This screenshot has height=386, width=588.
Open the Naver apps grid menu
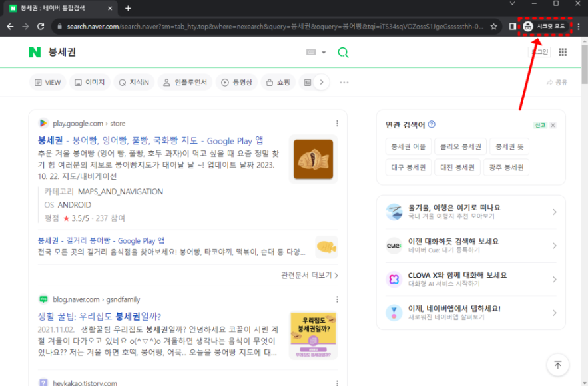[x=563, y=52]
